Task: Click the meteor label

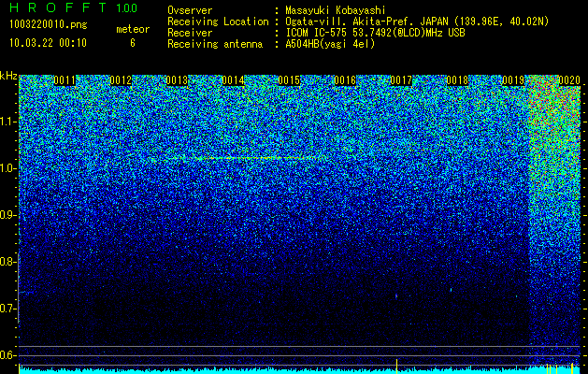Action: 133,29
